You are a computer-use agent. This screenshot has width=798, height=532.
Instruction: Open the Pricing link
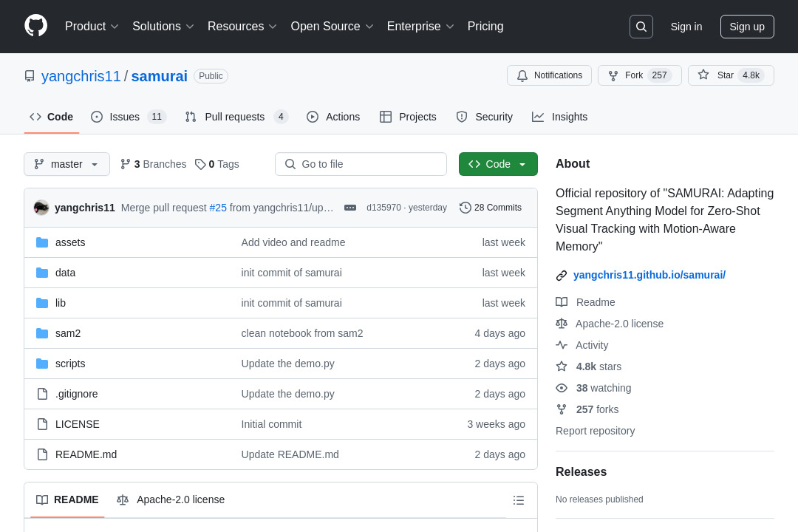[485, 27]
